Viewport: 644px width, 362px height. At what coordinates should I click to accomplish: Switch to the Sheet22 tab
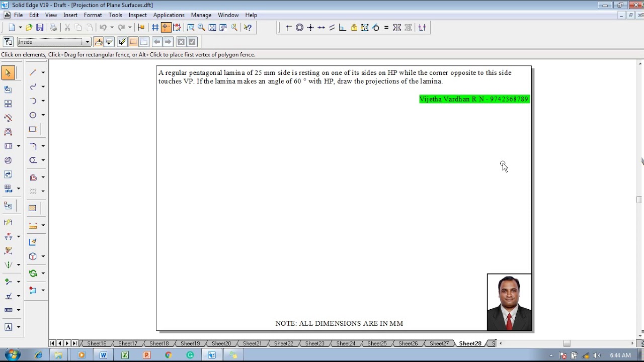[283, 343]
